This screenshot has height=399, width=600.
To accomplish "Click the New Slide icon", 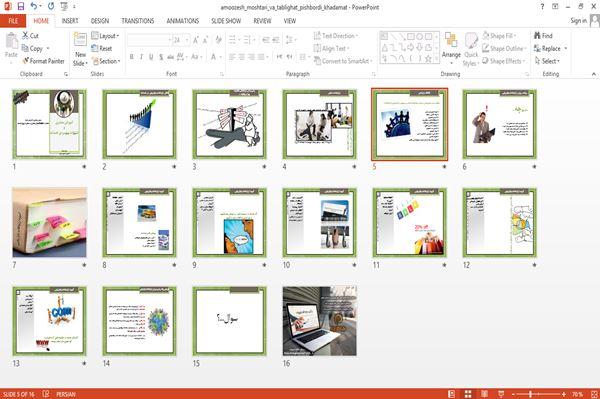I will pyautogui.click(x=80, y=40).
